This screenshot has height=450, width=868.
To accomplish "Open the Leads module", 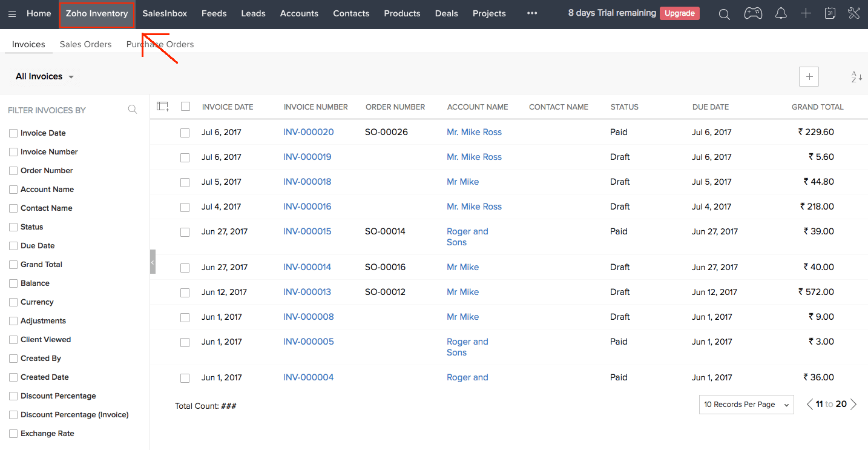I will [x=253, y=13].
